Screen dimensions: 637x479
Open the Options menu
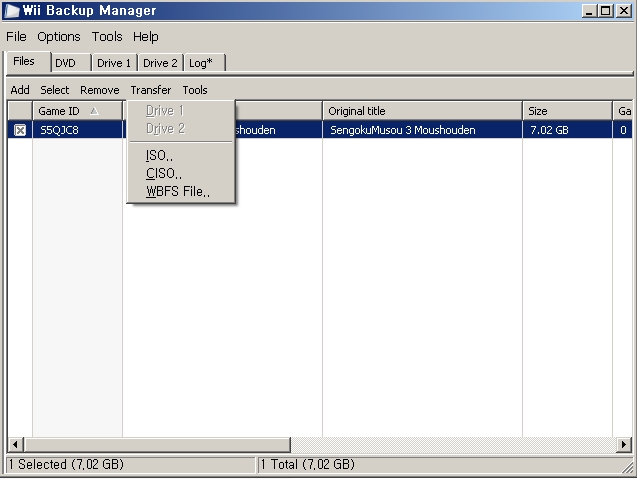(x=59, y=37)
